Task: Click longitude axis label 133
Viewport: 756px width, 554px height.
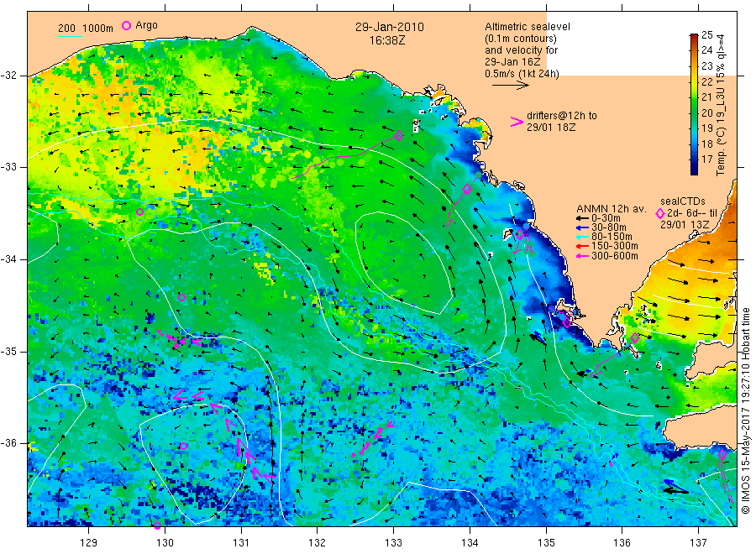Action: click(x=393, y=543)
